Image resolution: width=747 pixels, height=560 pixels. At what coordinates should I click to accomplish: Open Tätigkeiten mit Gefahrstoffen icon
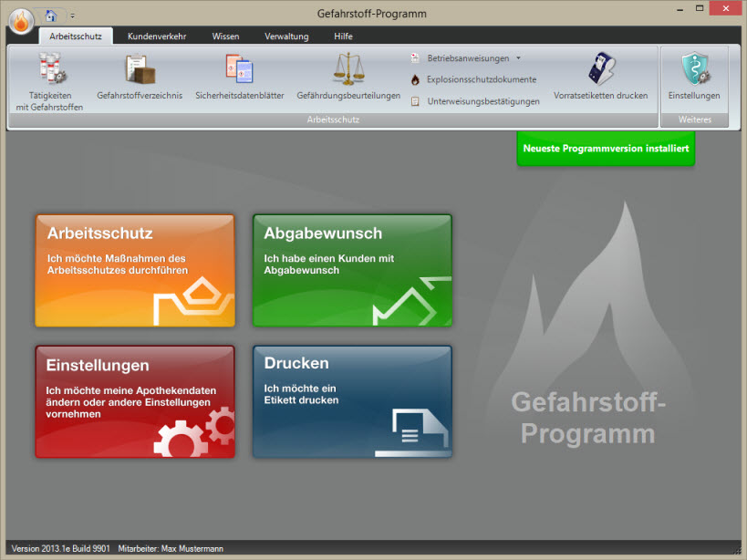coord(51,68)
